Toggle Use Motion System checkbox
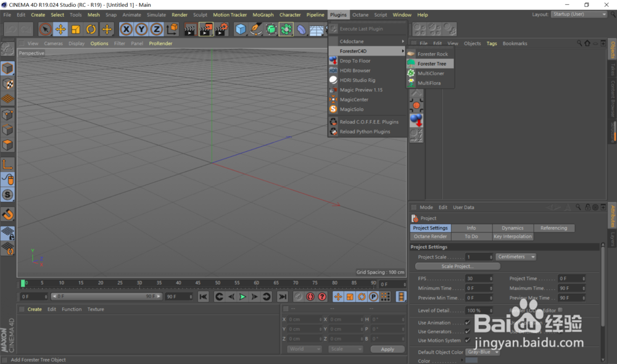Viewport: 617px width, 364px height. point(468,341)
